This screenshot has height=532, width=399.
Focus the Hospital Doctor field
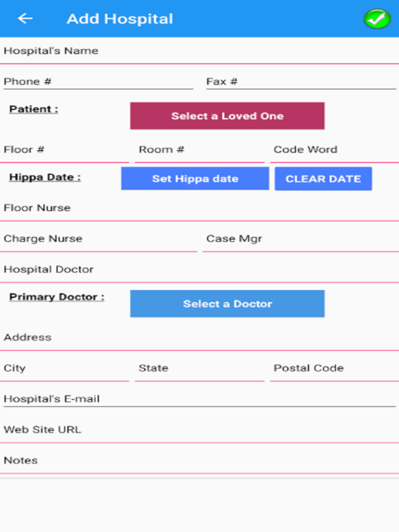tap(199, 269)
